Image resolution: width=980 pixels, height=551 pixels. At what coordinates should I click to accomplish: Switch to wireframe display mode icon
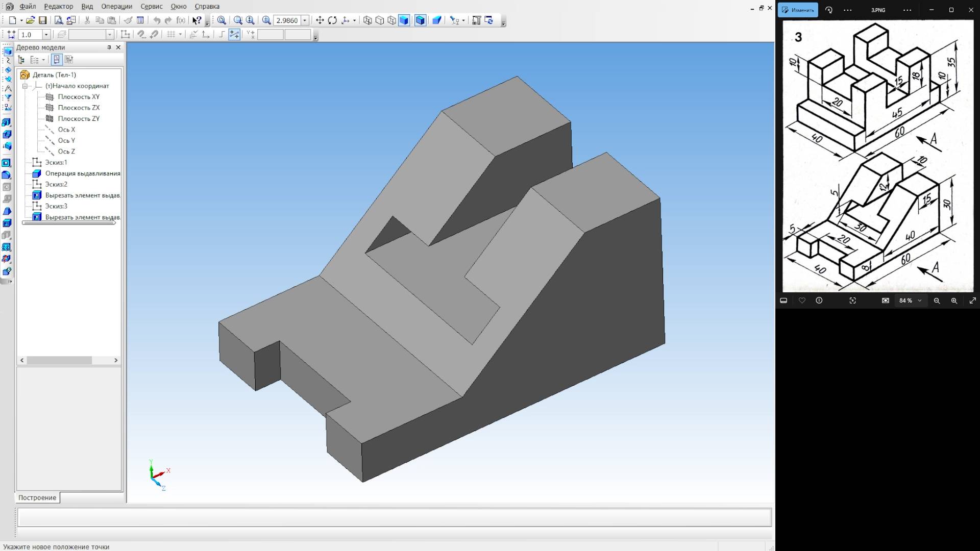(367, 20)
